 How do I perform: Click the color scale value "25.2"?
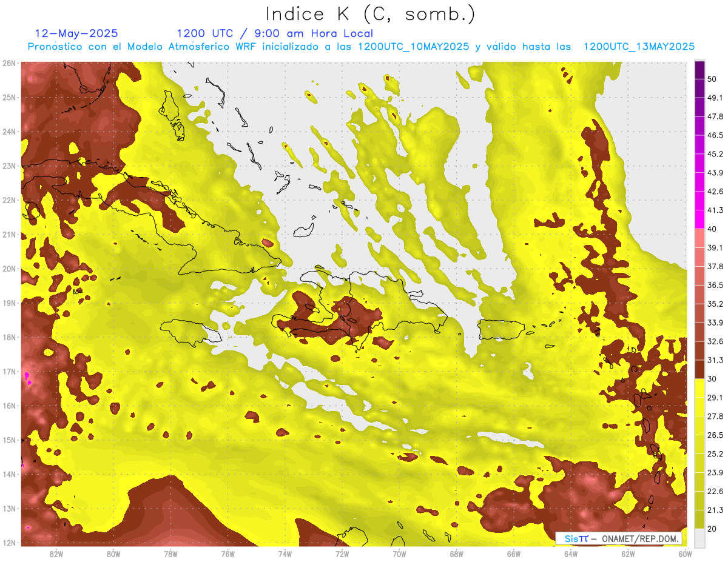[x=715, y=453]
